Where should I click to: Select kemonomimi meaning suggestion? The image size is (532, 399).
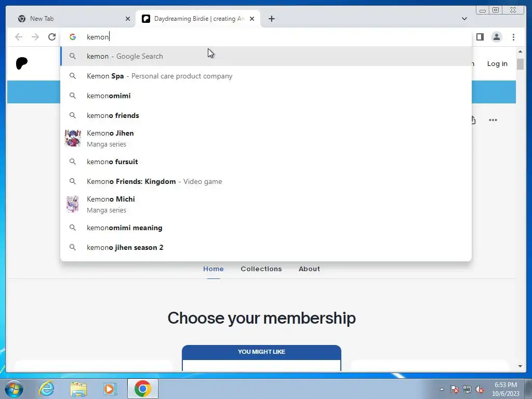coord(266,228)
